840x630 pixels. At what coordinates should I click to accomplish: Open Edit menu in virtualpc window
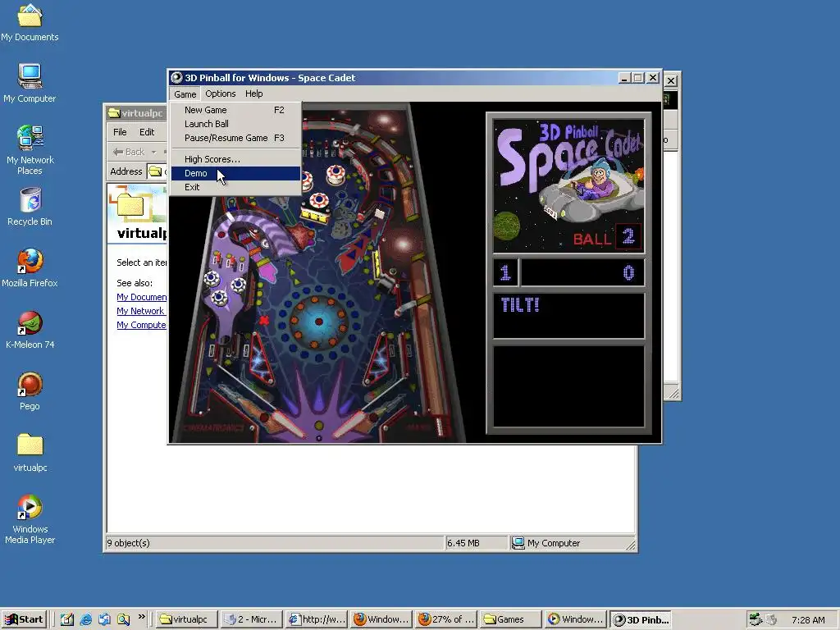click(x=147, y=132)
